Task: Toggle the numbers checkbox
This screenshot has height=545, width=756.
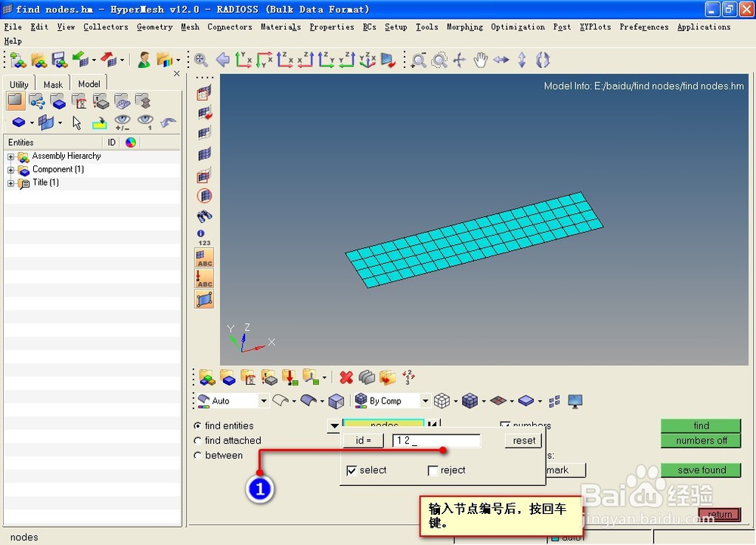Action: [x=505, y=425]
